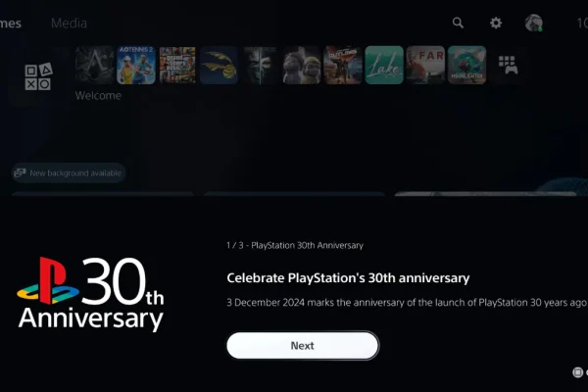Select the PlayStation shapes Explore icon
This screenshot has width=588, height=392.
(38, 76)
